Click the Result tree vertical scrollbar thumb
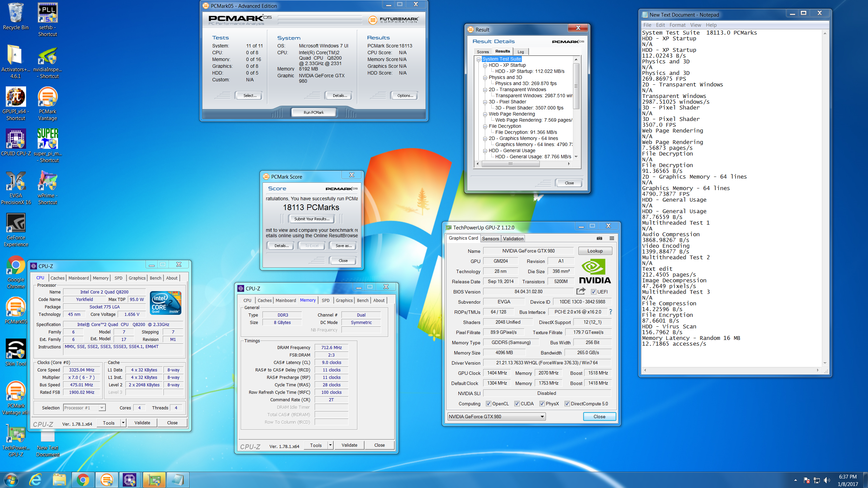868x488 pixels. tap(576, 86)
